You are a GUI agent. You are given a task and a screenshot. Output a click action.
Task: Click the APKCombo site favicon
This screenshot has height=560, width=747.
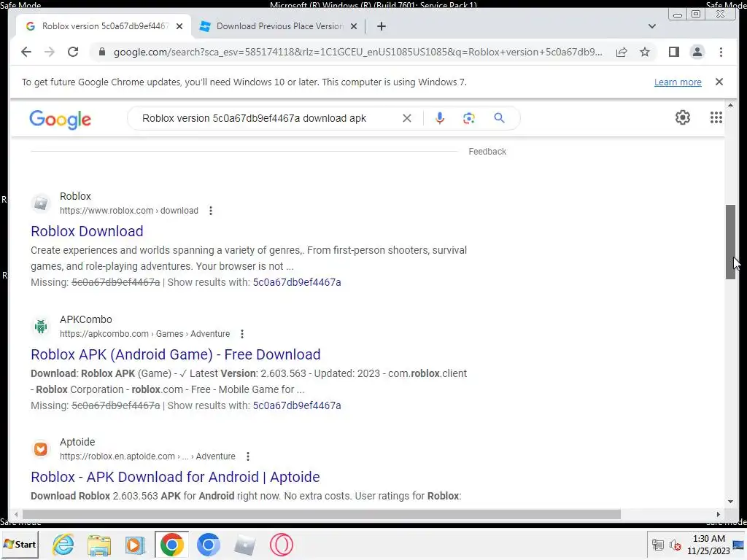pyautogui.click(x=41, y=327)
